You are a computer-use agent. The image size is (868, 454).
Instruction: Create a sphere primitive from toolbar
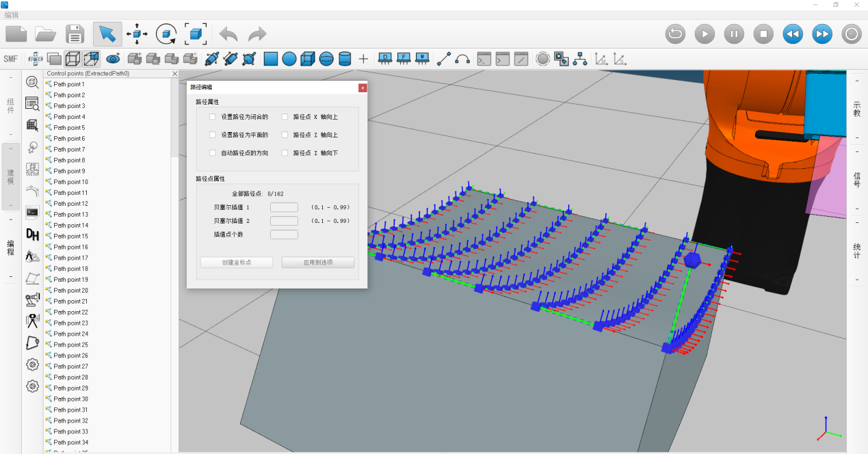point(326,59)
